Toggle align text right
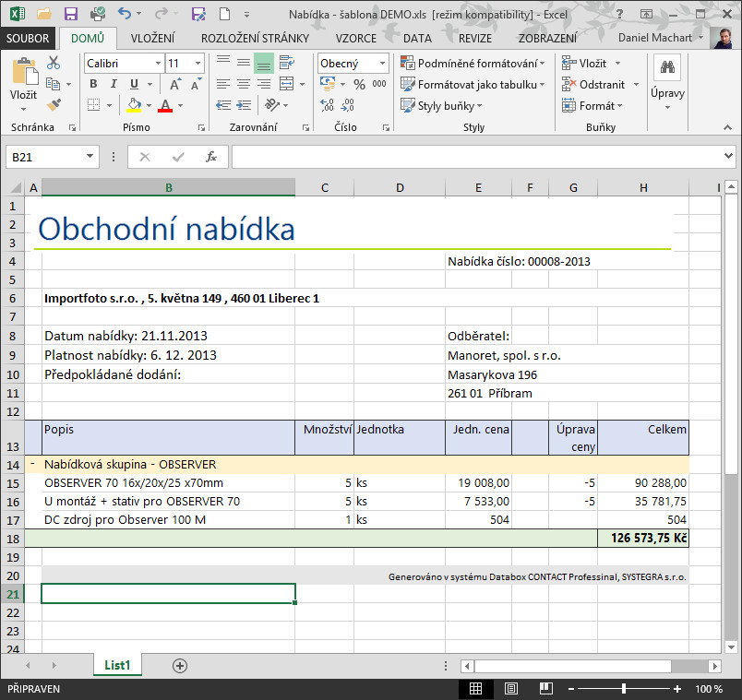This screenshot has width=742, height=700. [264, 84]
